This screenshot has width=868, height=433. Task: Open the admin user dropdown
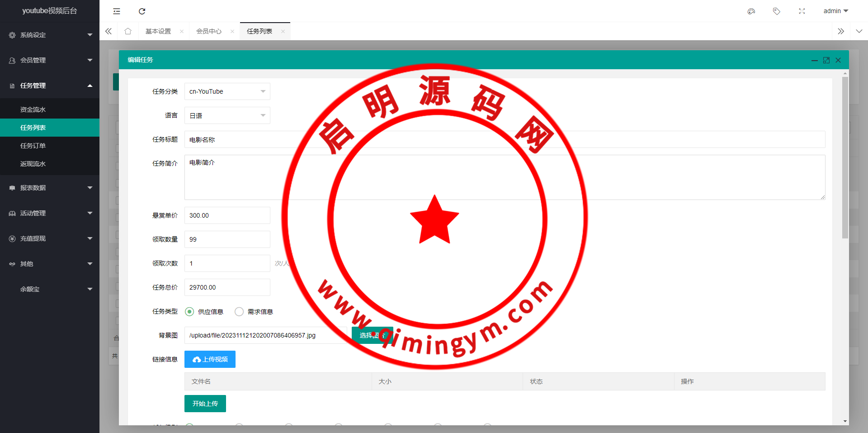(835, 11)
